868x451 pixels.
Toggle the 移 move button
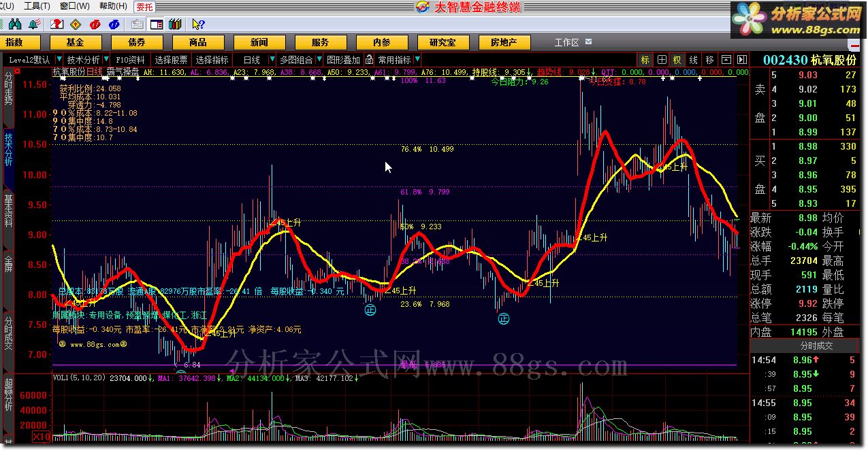[x=710, y=60]
